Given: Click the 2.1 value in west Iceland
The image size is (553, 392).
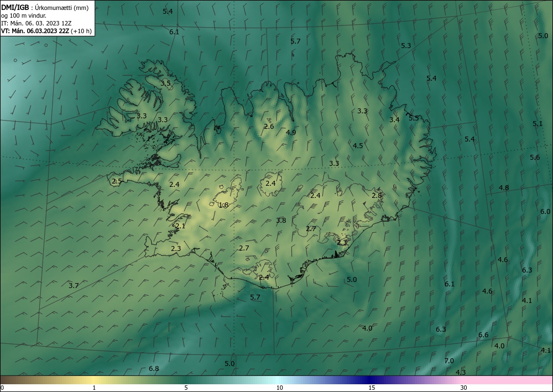Looking at the screenshot, I should pos(180,226).
